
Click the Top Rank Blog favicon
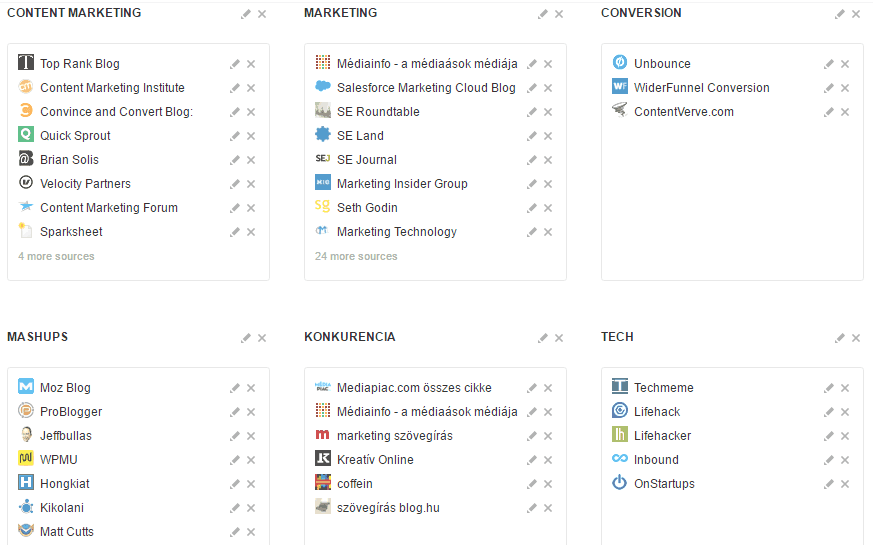(x=26, y=62)
